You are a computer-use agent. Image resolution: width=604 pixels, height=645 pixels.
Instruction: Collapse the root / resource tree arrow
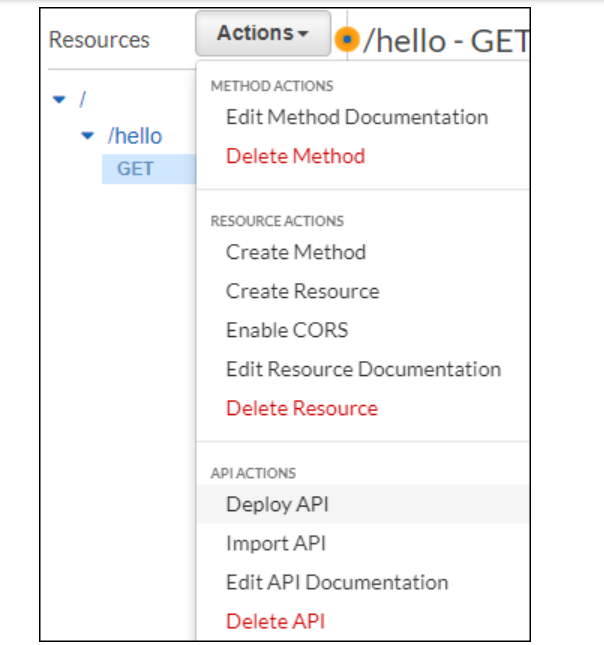click(58, 99)
